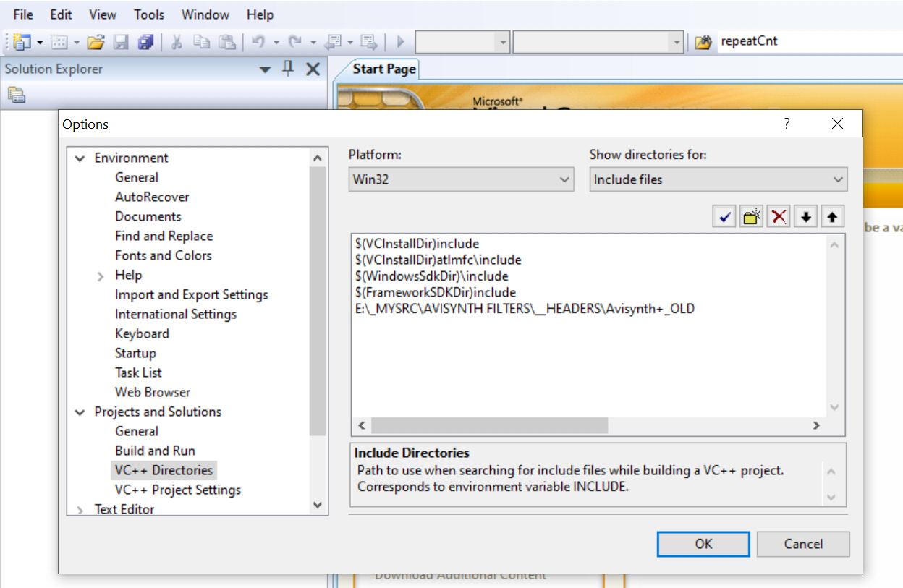Click the Navigate Forward icon
Image resolution: width=903 pixels, height=588 pixels.
(x=369, y=42)
